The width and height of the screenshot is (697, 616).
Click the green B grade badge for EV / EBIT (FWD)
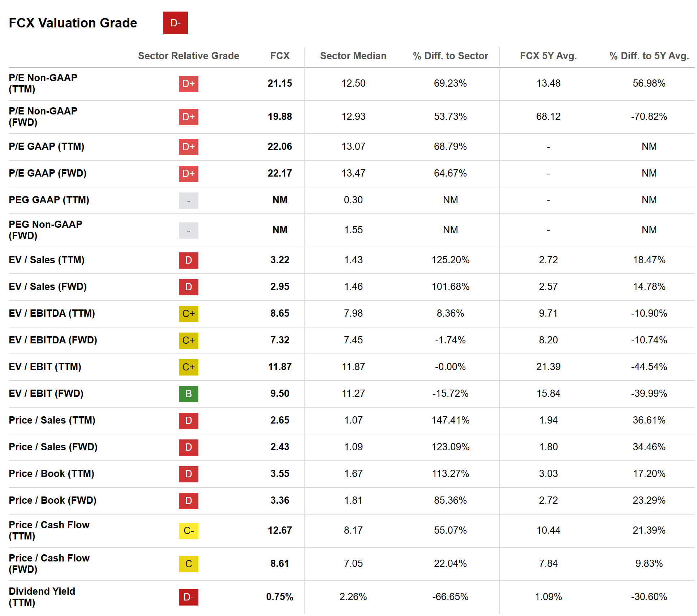188,394
